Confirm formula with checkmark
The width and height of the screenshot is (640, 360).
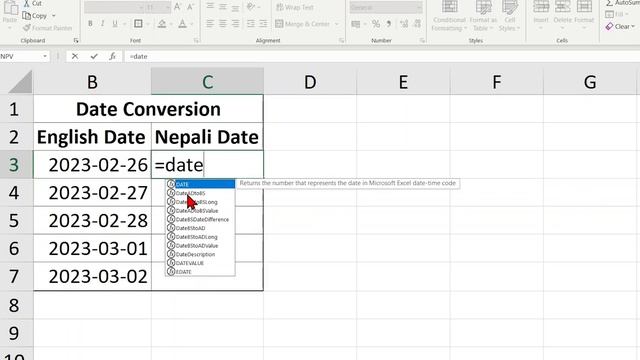pos(94,56)
